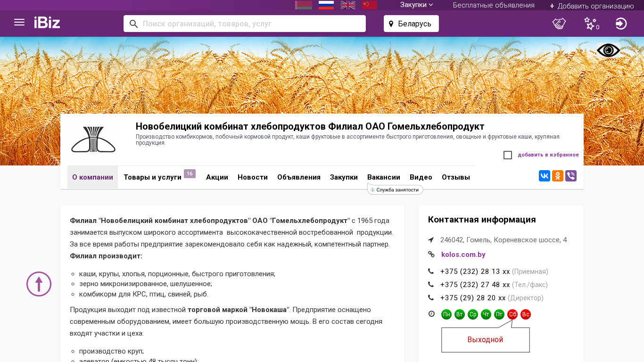644x362 pixels.
Task: Switch to the Видео tab
Action: 421,177
